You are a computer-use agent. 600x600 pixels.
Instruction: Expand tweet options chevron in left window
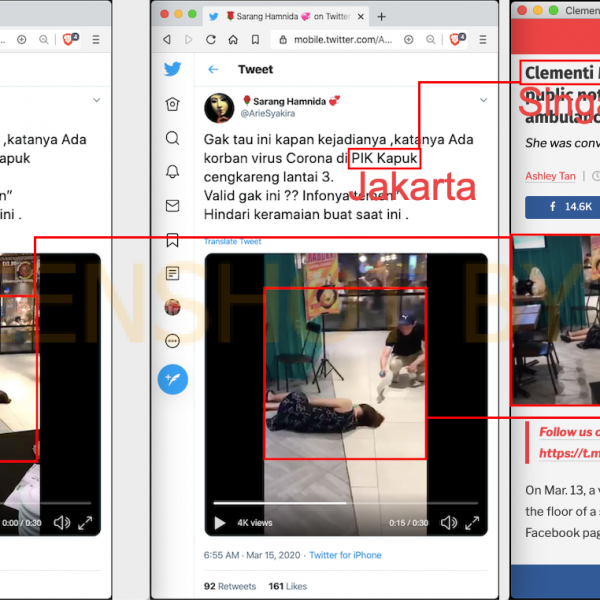(97, 100)
